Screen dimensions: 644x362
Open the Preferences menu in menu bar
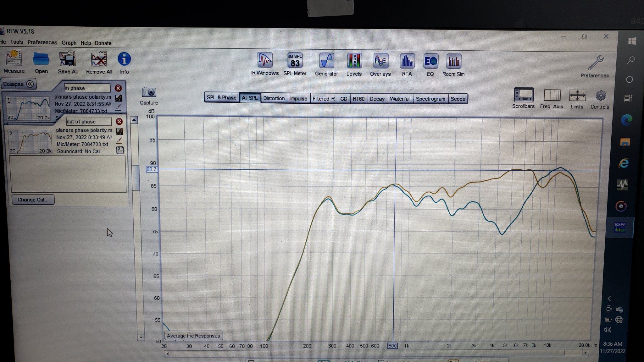42,42
